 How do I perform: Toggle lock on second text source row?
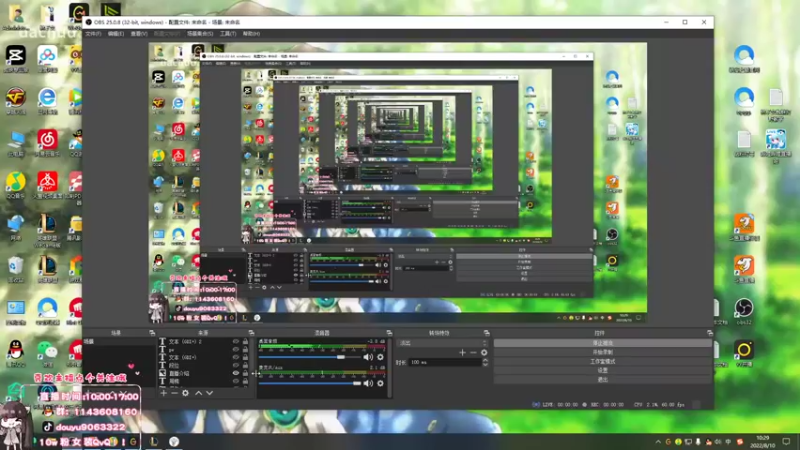pyautogui.click(x=245, y=349)
